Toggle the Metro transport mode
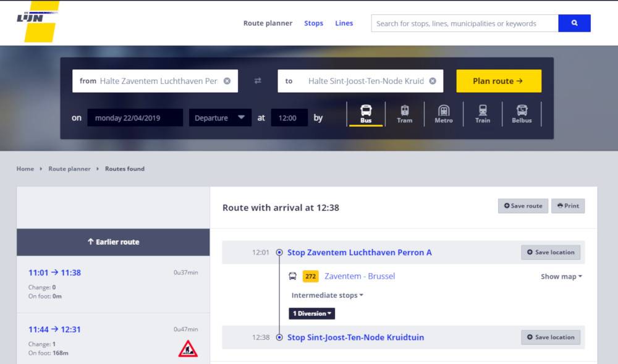Screen dimensions: 618x364 pos(443,114)
